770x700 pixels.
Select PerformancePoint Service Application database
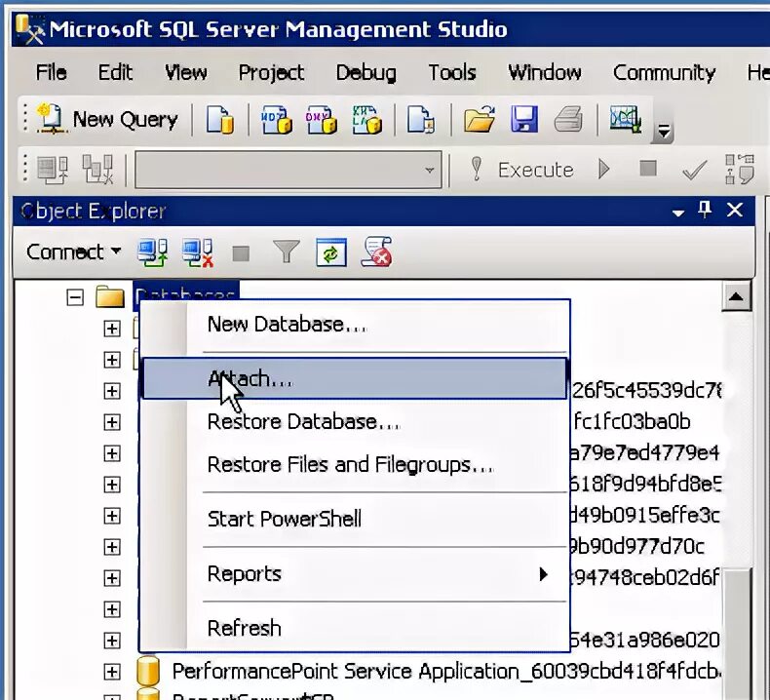[x=445, y=672]
